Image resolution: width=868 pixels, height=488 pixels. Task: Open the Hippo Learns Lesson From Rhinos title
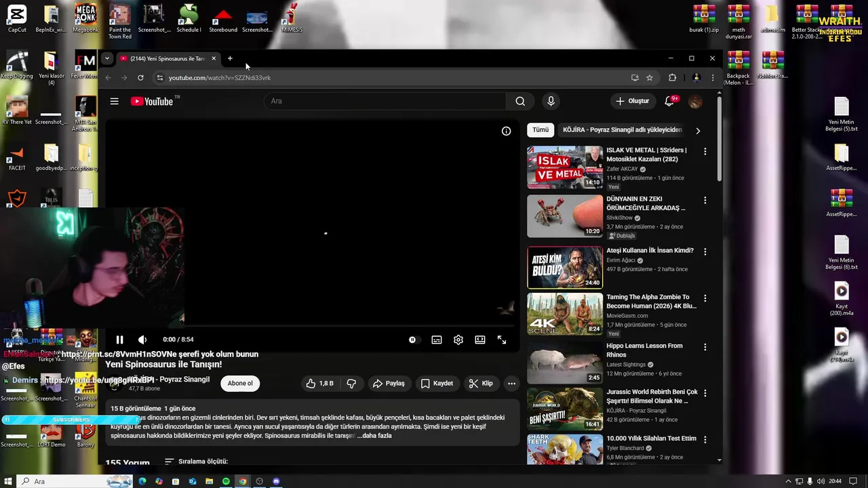coord(644,350)
